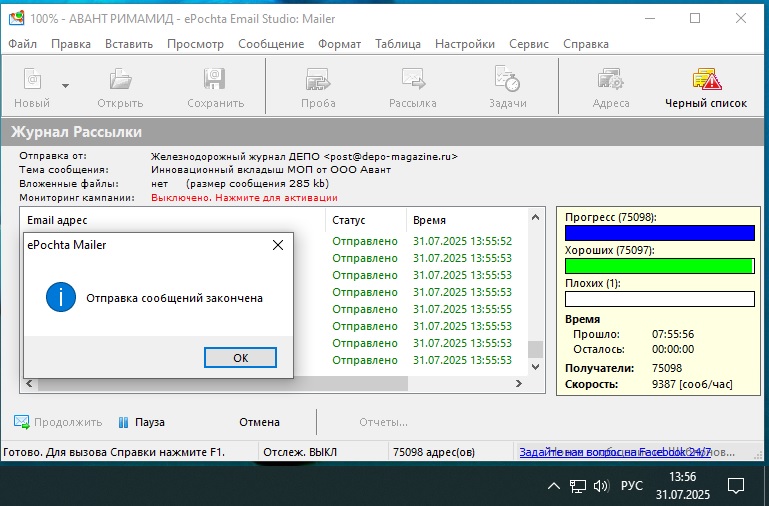Open the Сообщение menu
The image size is (769, 506).
pyautogui.click(x=271, y=44)
